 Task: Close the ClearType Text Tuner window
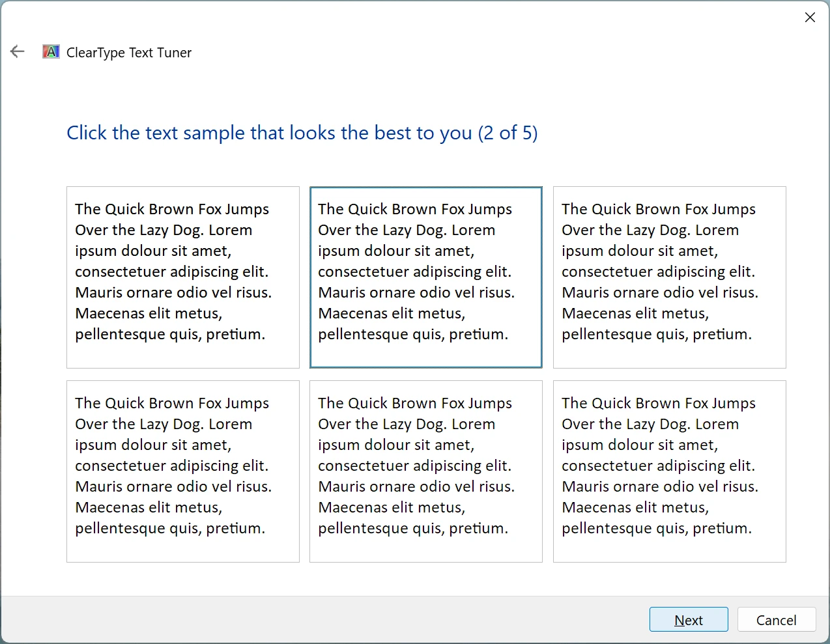pyautogui.click(x=810, y=18)
